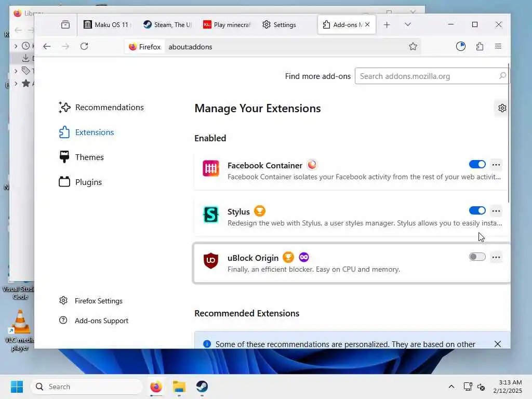Click the Stylus extension icon
The height and width of the screenshot is (399, 532).
click(211, 215)
